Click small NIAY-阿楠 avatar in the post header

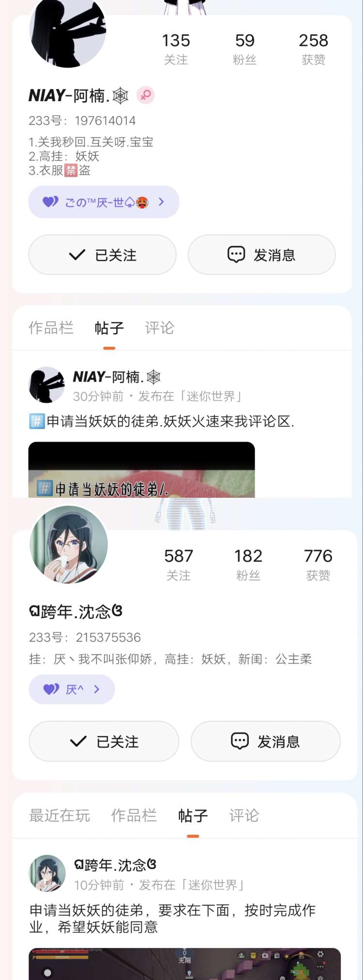click(46, 385)
